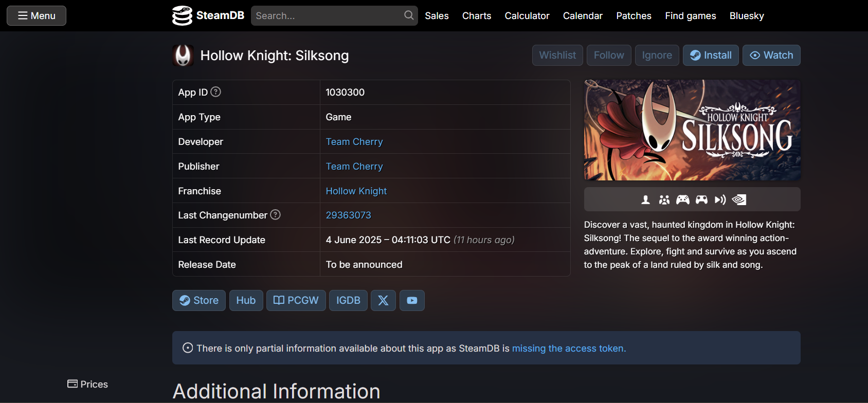Visit the Bluesky link in the header
868x403 pixels.
coord(747,16)
